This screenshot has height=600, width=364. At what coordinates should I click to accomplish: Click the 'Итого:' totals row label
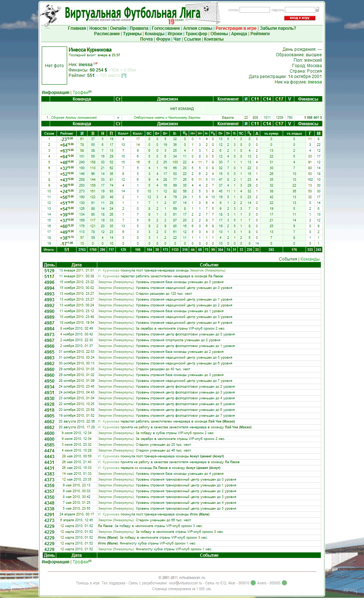[x=49, y=250]
